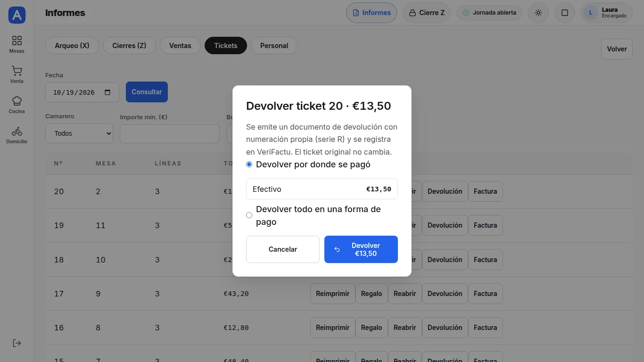Click Factura for ticket 16
This screenshot has width=644, height=362.
pos(486,328)
